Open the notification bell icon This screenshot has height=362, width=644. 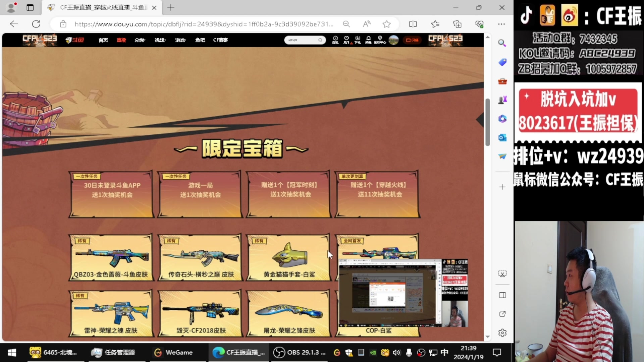point(368,40)
